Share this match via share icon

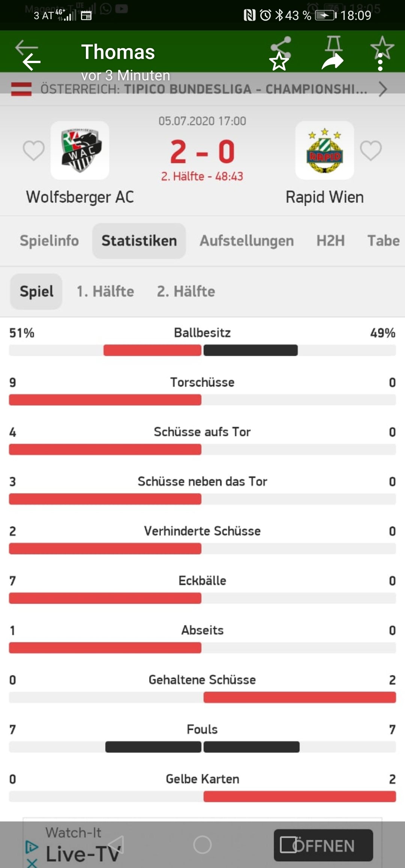[x=281, y=47]
